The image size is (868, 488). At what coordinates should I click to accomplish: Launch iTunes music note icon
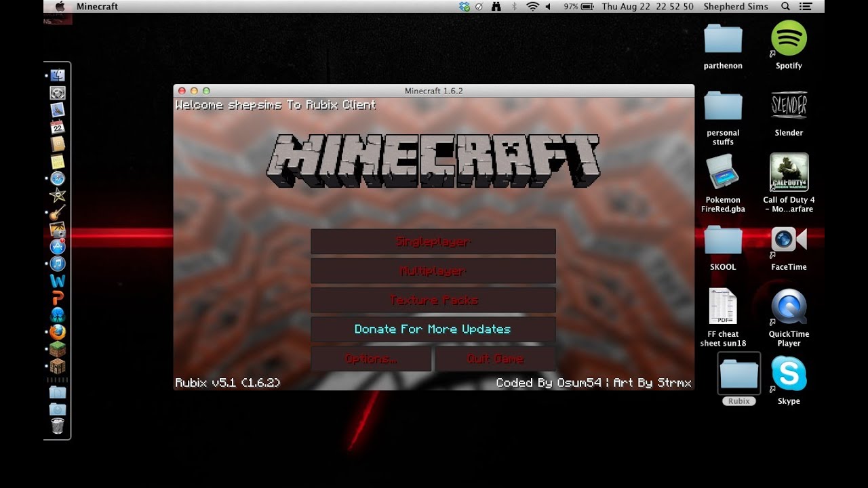58,264
